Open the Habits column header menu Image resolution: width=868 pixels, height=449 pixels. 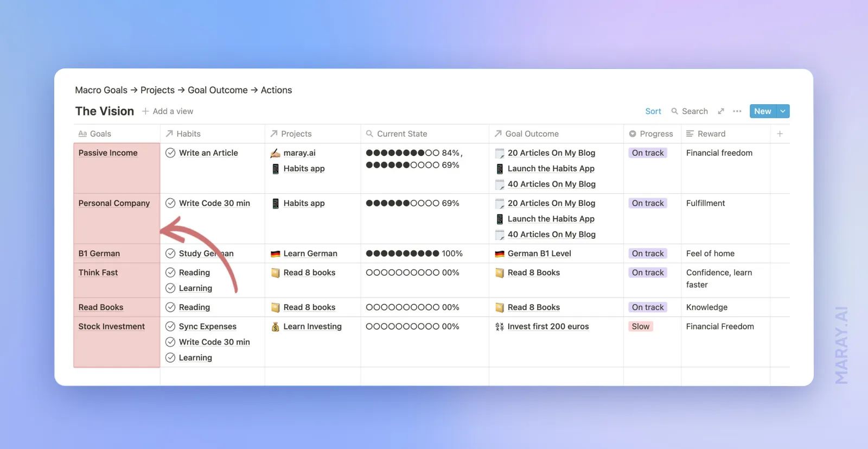pyautogui.click(x=212, y=134)
